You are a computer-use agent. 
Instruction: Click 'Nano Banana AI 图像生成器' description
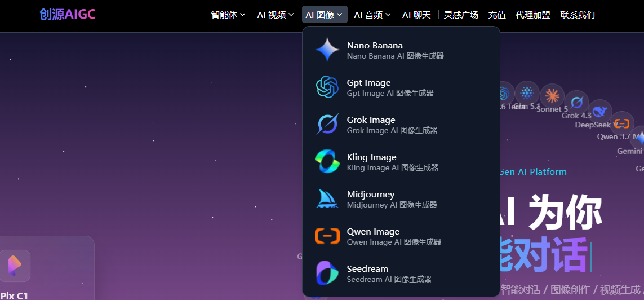(x=395, y=56)
